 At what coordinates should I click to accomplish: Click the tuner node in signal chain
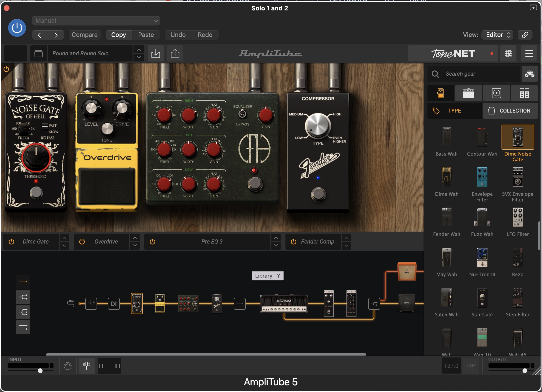click(x=91, y=304)
